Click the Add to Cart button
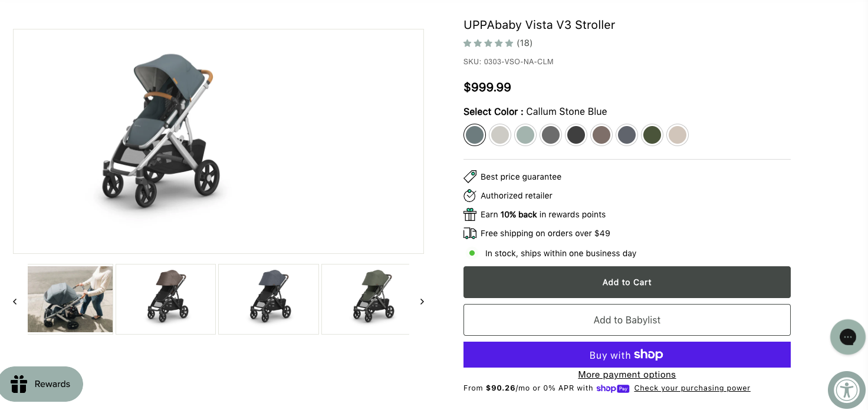This screenshot has height=410, width=868. coord(627,282)
